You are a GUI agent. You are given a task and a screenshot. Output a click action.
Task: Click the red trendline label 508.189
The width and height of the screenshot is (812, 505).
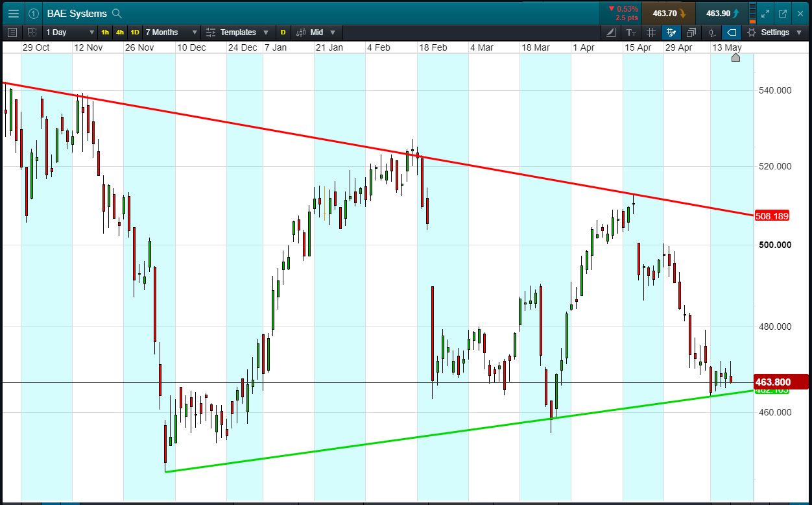tap(772, 216)
